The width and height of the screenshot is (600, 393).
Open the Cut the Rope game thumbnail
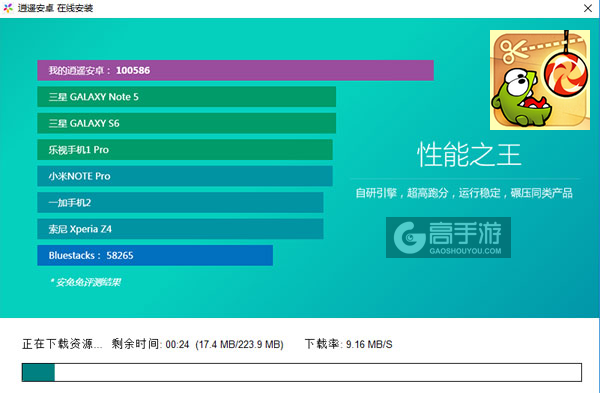pyautogui.click(x=540, y=80)
